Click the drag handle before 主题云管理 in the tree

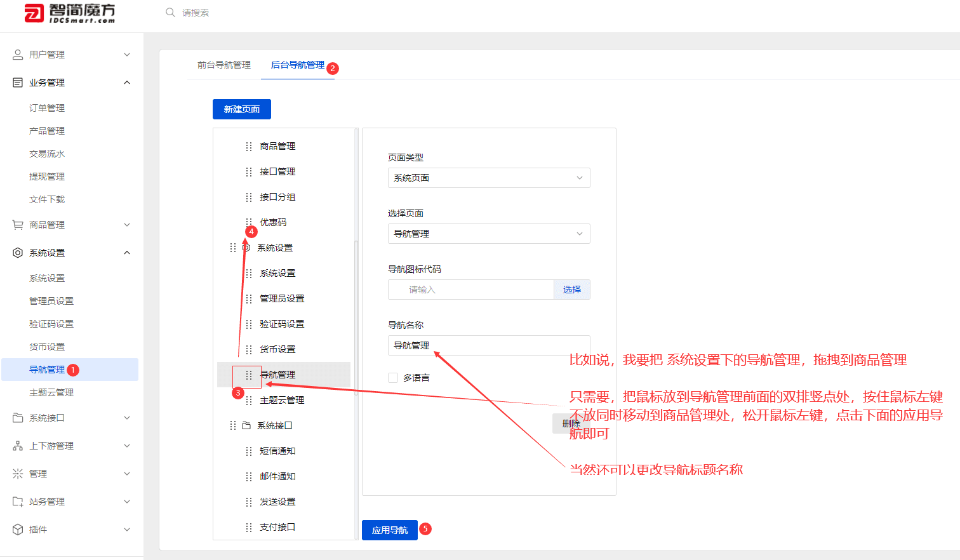pyautogui.click(x=249, y=400)
